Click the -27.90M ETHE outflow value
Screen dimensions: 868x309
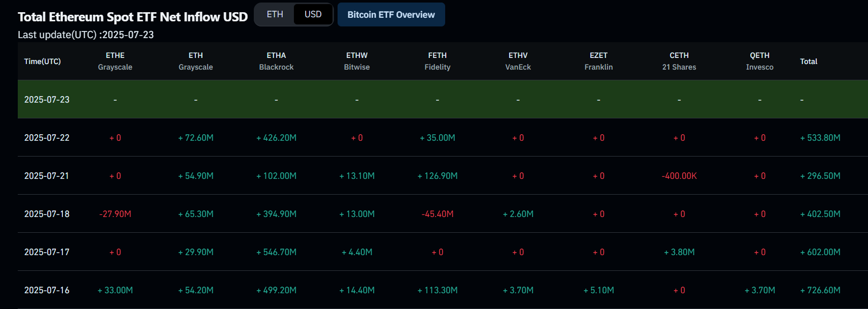tap(115, 214)
